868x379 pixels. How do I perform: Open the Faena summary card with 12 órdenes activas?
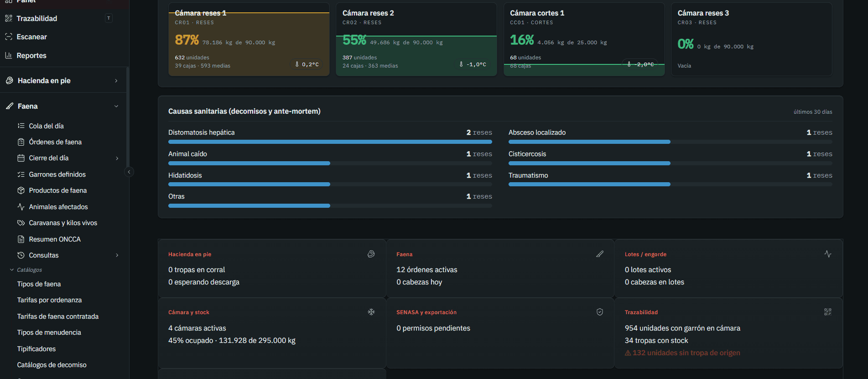500,268
